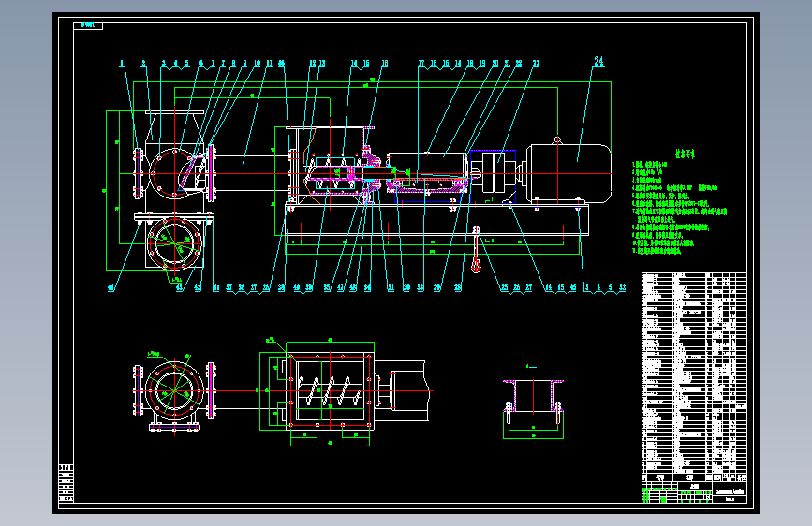Select the round flange in the lower-left view
Screen dimensions: 812x526
(174, 391)
